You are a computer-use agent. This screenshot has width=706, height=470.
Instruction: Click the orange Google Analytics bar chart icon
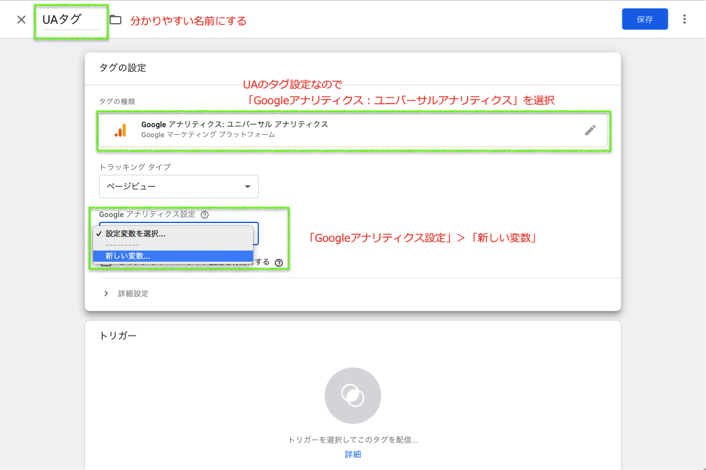(120, 130)
